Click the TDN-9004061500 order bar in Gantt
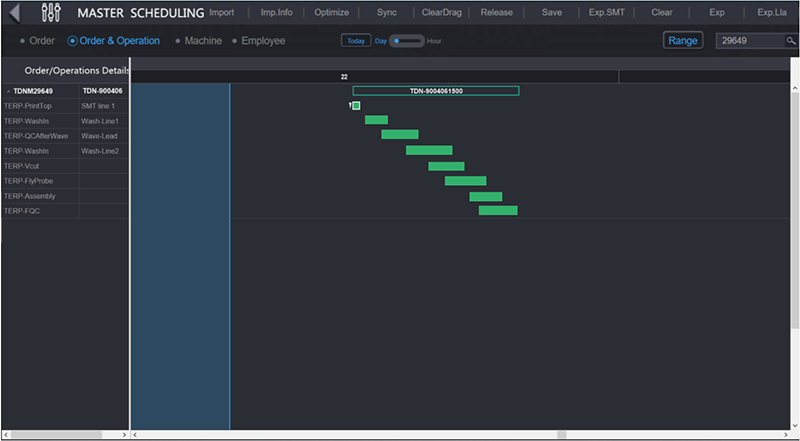 pos(436,91)
